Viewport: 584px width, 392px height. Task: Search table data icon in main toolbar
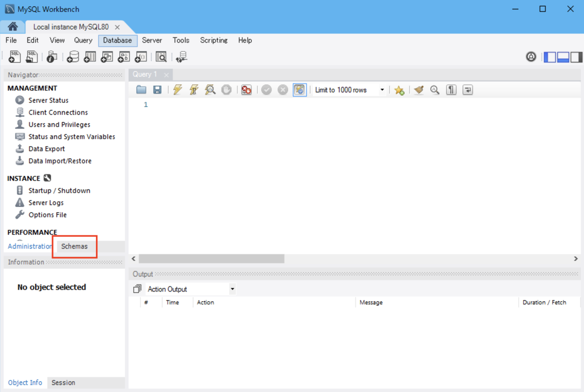pos(161,57)
